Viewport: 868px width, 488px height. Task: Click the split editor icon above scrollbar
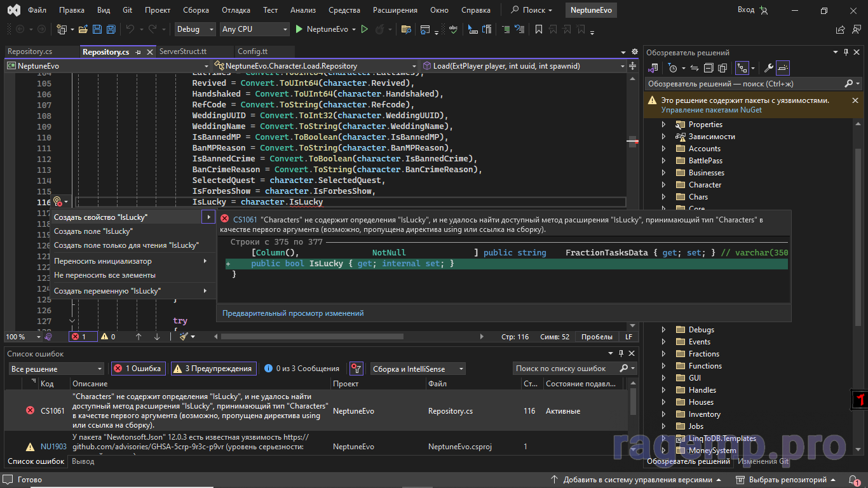(x=632, y=66)
